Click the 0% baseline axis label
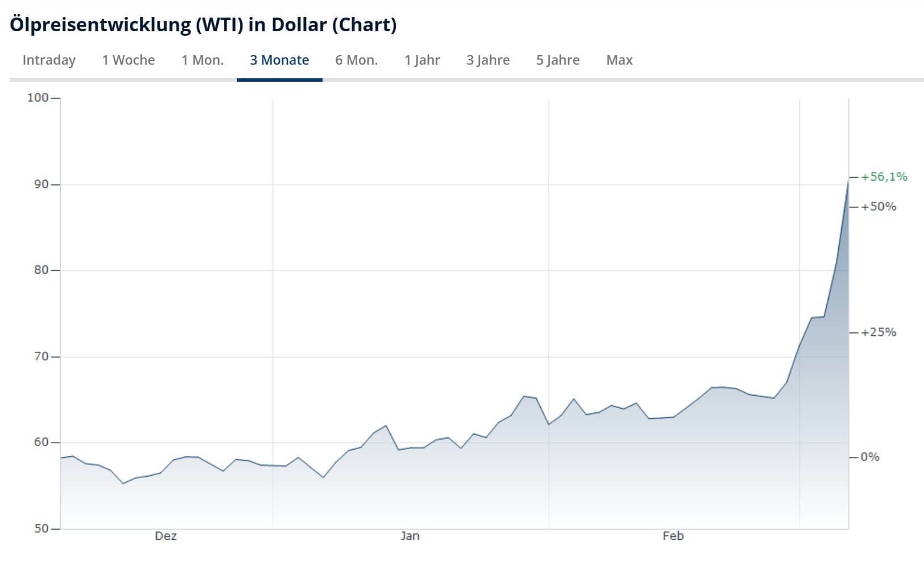924x563 pixels. click(869, 457)
